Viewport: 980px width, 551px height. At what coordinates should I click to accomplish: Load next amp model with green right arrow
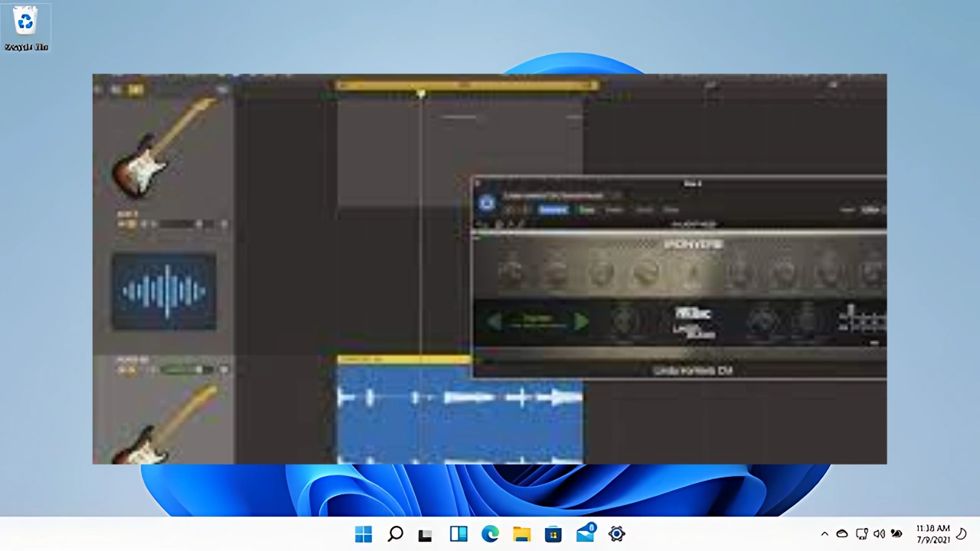(581, 321)
